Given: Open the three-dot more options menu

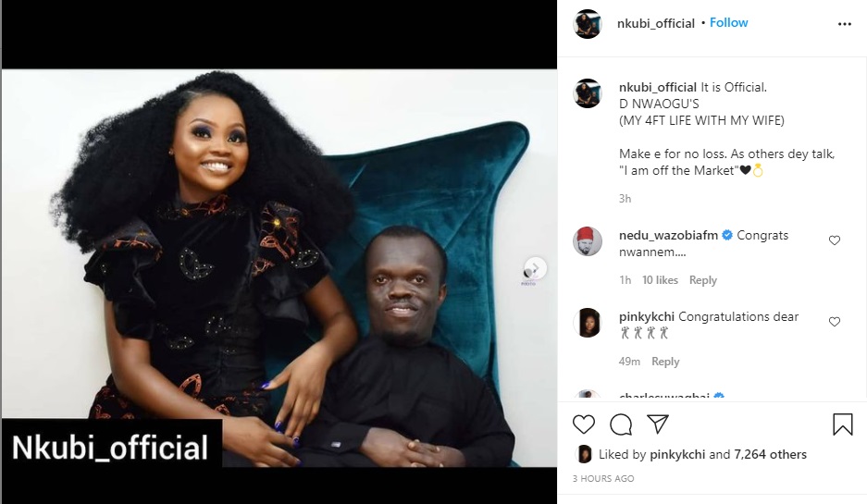Looking at the screenshot, I should pos(844,24).
